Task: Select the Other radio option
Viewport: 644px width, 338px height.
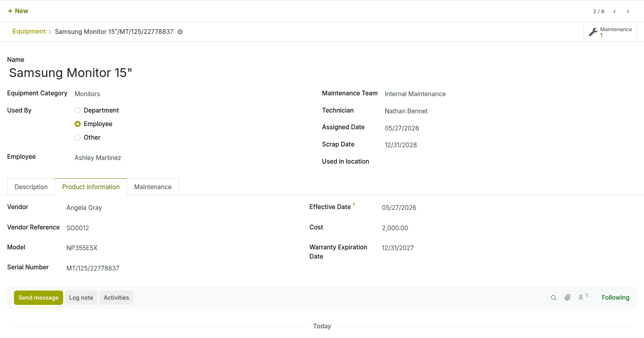Action: point(78,138)
